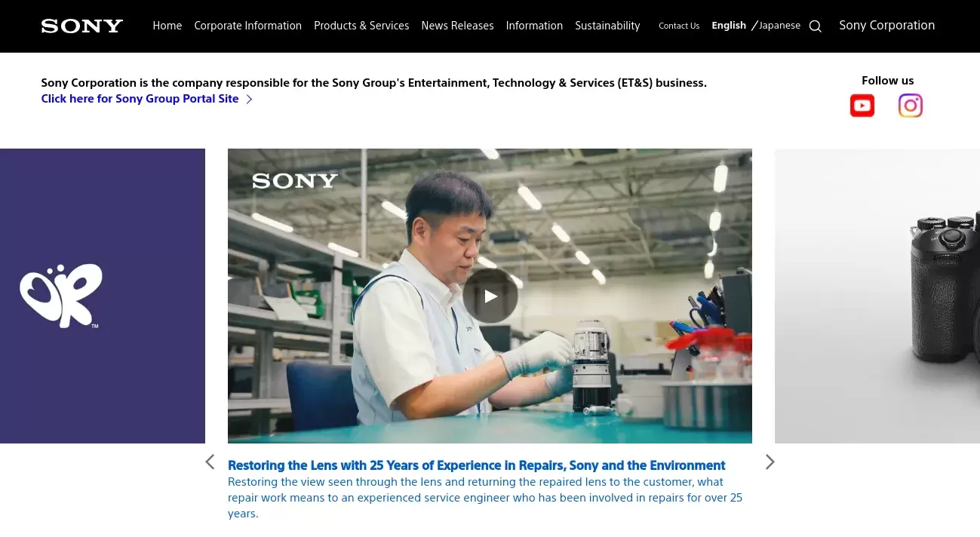The height and width of the screenshot is (537, 980).
Task: Click the arrow beside Sony Group Portal link
Action: (249, 99)
